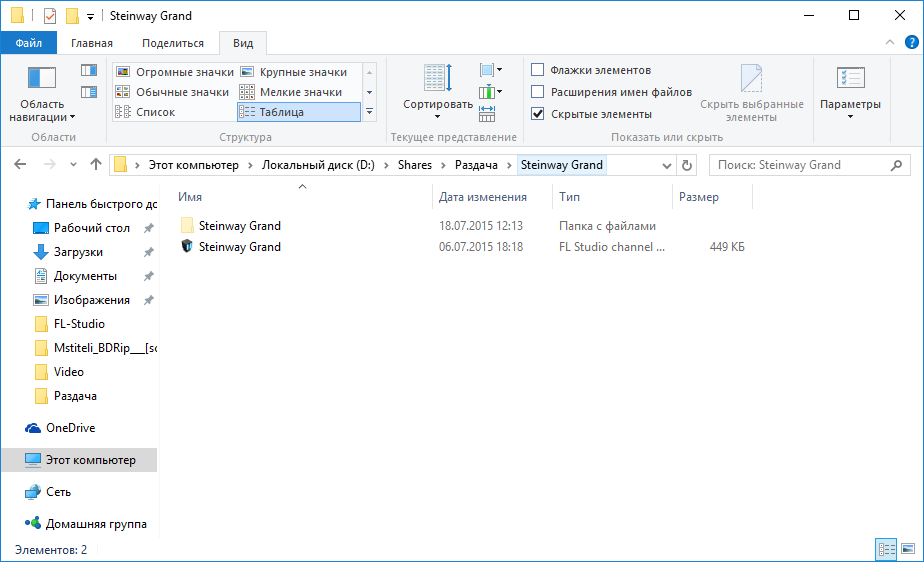The width and height of the screenshot is (924, 562).
Task: Open the Поделиться ribbon tab
Action: [172, 43]
